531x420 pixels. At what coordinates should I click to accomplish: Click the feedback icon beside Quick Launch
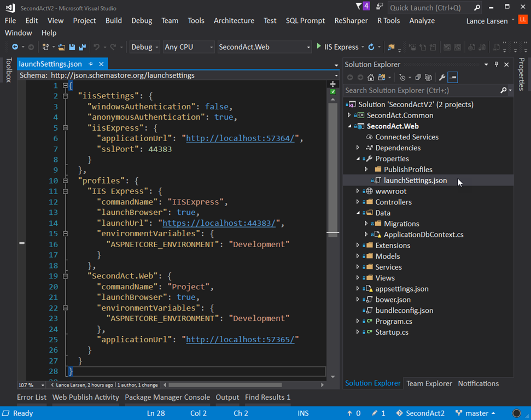pos(380,7)
